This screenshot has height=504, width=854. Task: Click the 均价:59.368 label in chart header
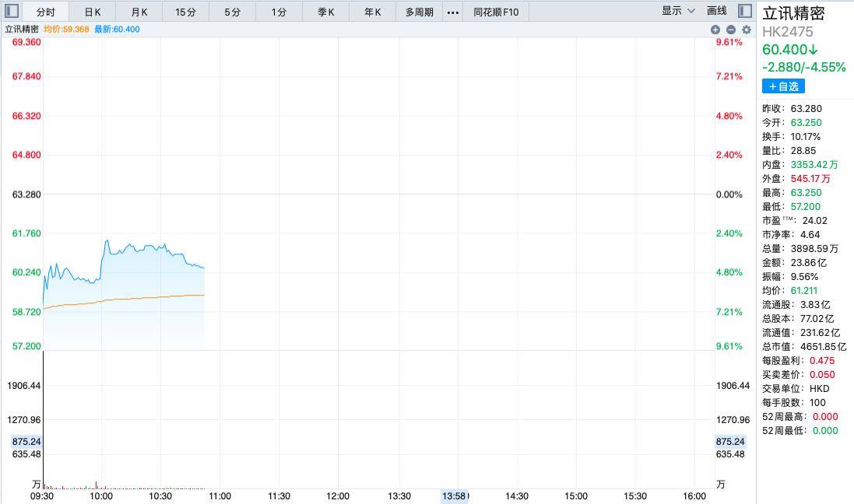(x=66, y=30)
